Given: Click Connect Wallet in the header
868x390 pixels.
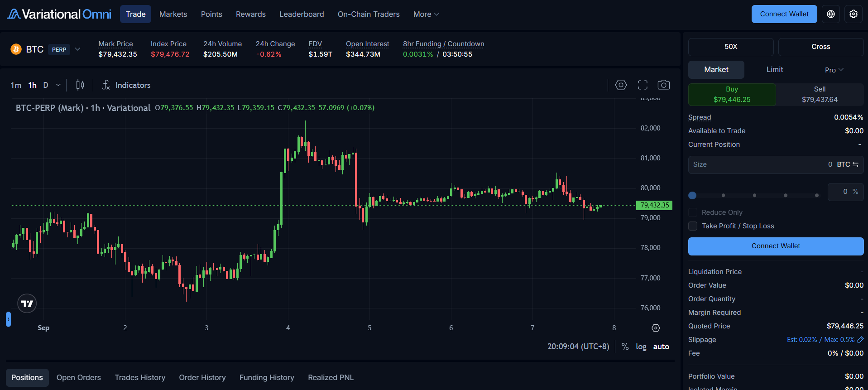Looking at the screenshot, I should point(784,14).
